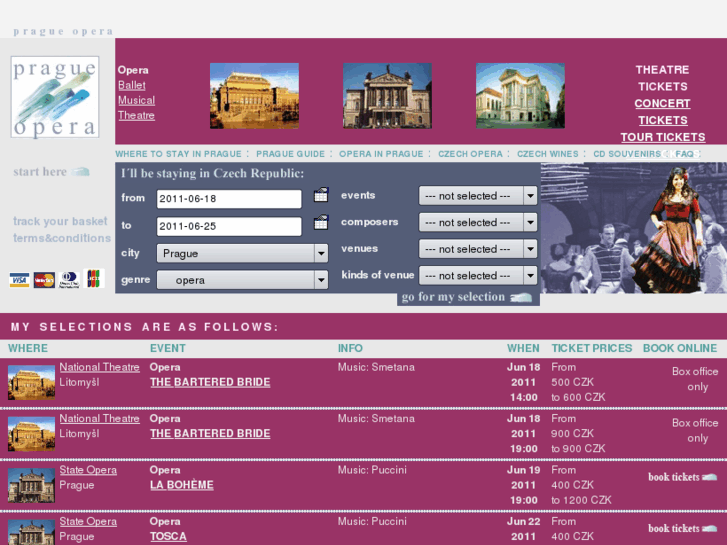Viewport: 727px width, 545px height.
Task: Click 'Music: Puccini' in La Bohème row
Action: 372,470
